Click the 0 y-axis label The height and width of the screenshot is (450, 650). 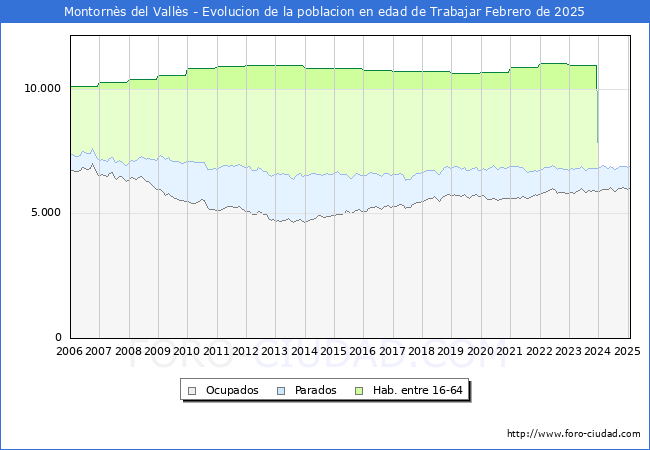tap(58, 337)
